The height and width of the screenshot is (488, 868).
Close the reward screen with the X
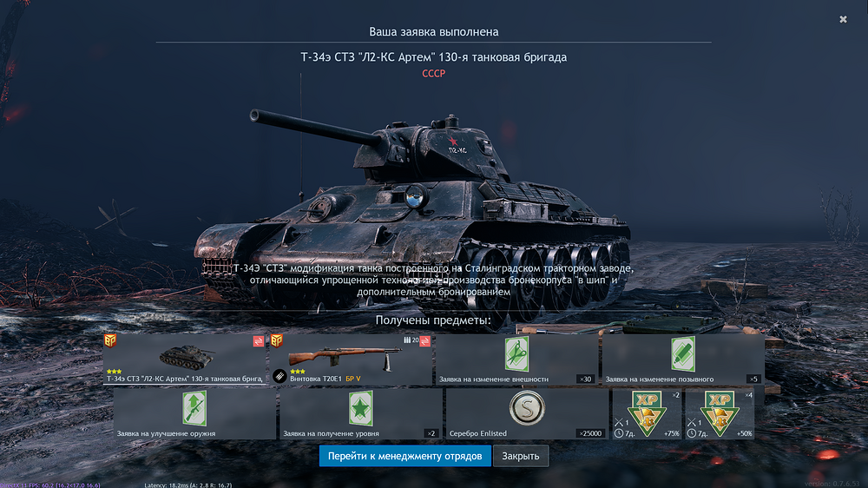click(843, 19)
